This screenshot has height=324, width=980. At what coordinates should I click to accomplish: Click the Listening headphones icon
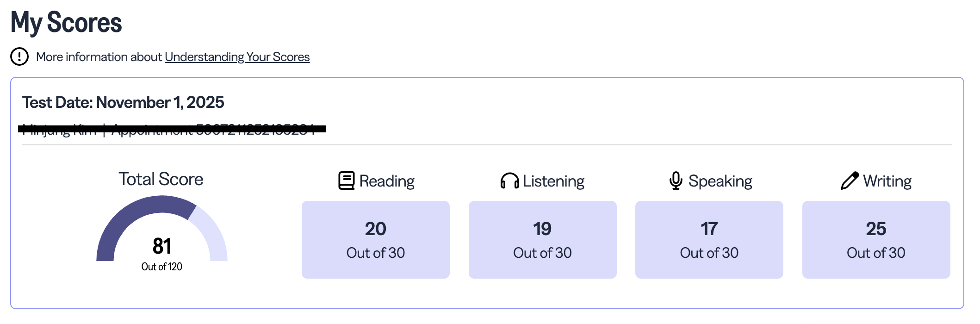click(x=509, y=181)
